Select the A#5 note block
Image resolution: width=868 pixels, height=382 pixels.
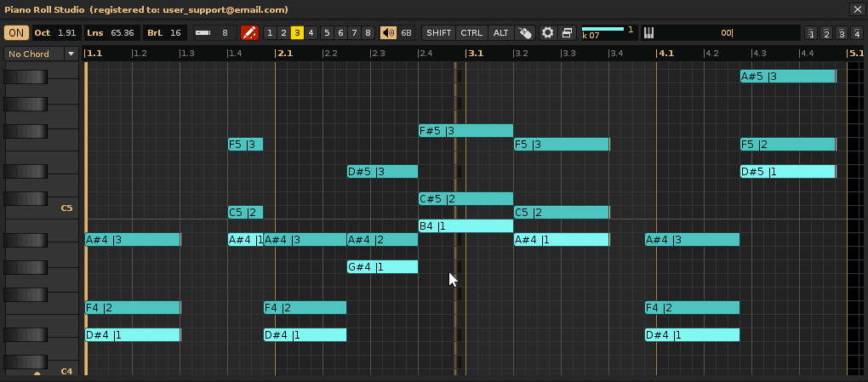(787, 77)
